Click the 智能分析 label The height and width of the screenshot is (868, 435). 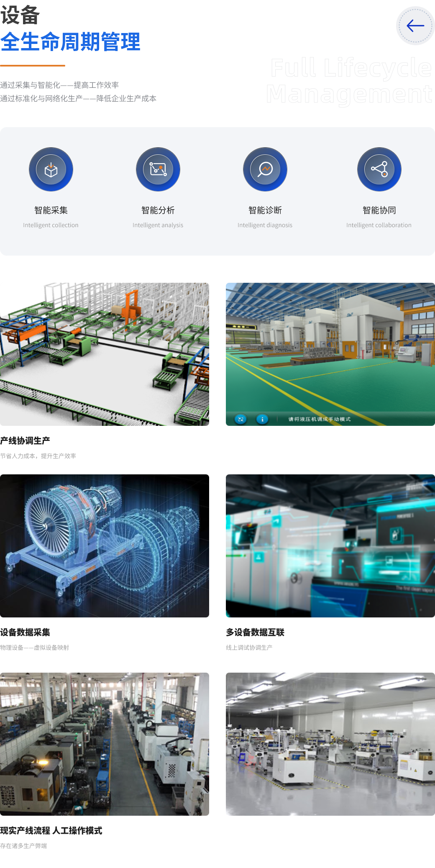pos(158,210)
